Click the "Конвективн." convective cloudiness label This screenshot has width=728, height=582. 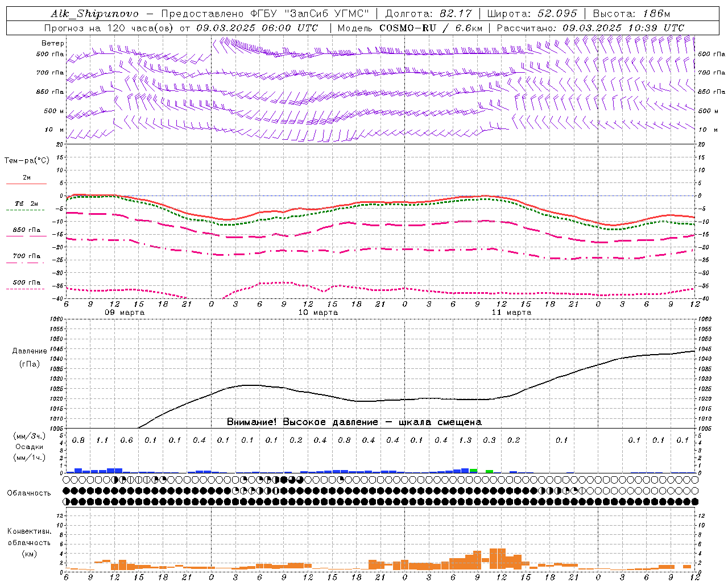pos(29,531)
